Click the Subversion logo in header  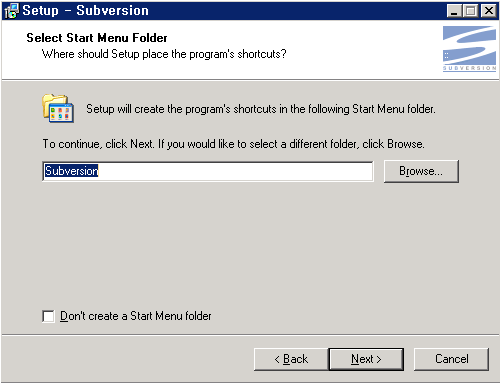tap(469, 49)
